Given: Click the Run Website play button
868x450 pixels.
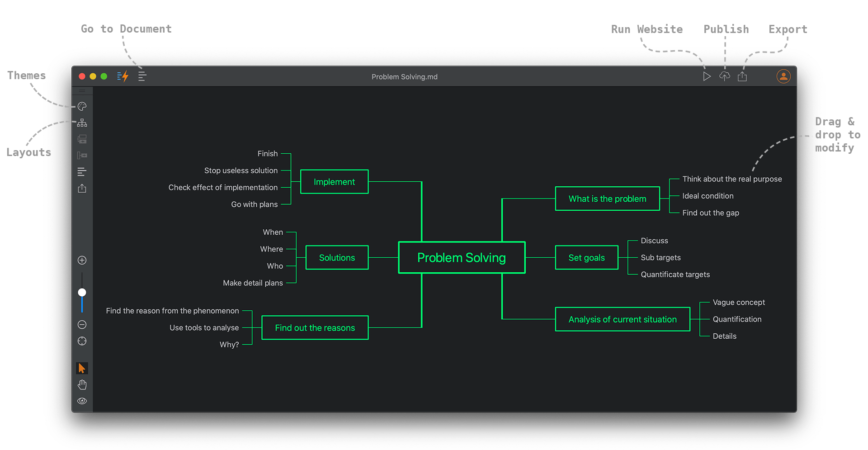Looking at the screenshot, I should [707, 76].
